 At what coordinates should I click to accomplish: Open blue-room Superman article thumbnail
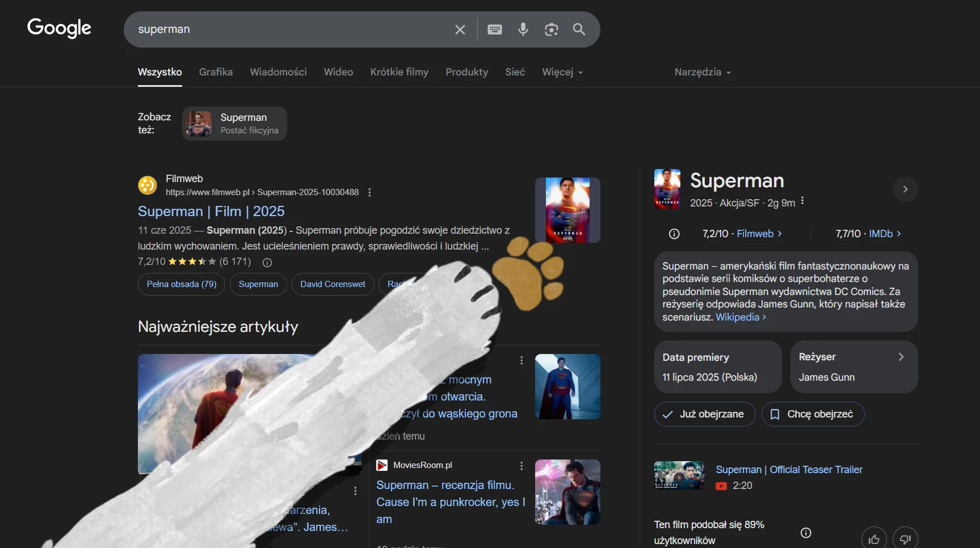click(567, 386)
